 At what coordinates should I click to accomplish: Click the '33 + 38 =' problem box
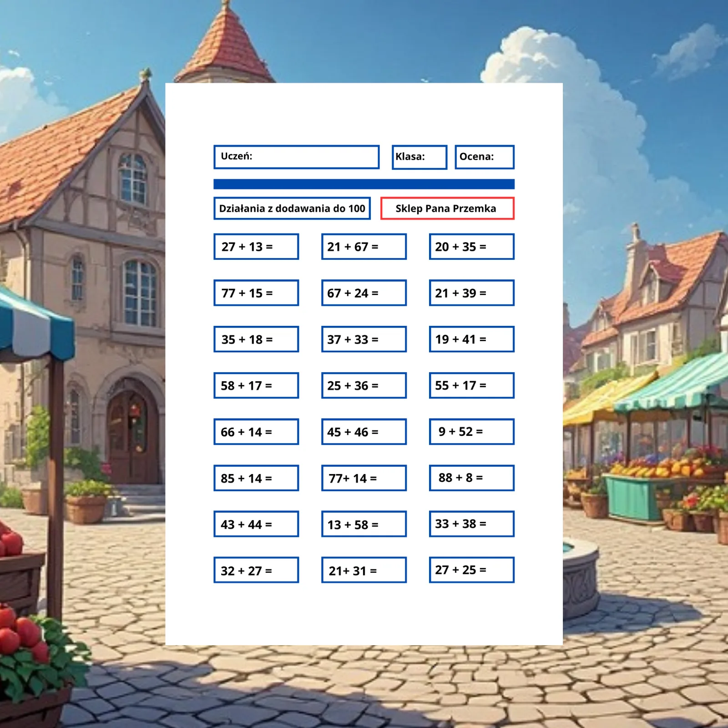pyautogui.click(x=472, y=524)
